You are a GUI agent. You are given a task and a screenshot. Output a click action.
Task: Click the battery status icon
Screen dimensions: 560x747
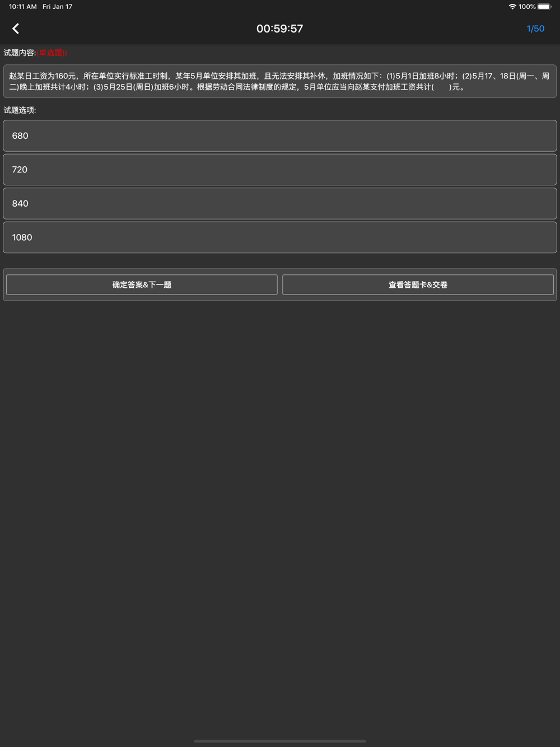click(x=544, y=7)
